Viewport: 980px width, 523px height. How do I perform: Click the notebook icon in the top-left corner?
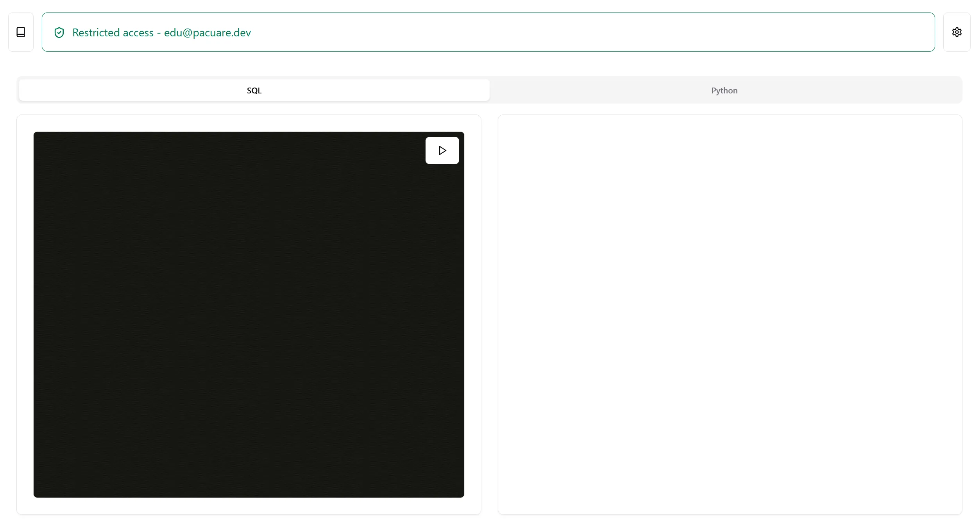[x=20, y=32]
